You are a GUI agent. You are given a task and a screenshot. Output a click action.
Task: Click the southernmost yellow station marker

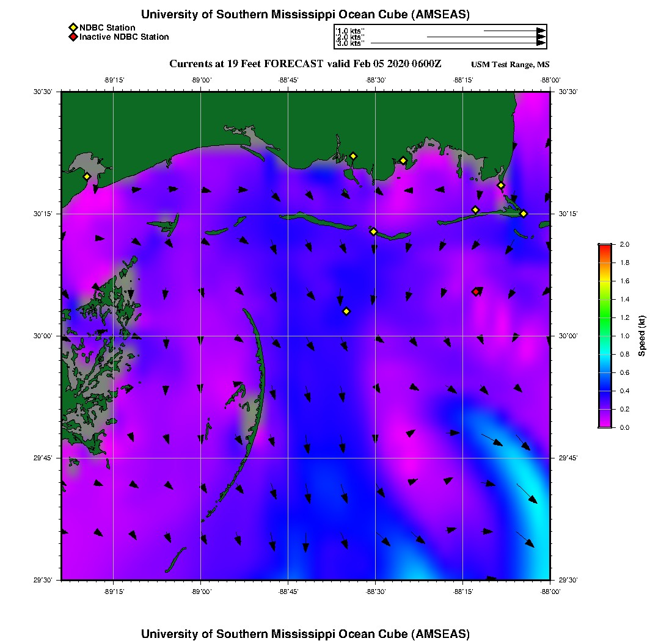click(x=346, y=311)
